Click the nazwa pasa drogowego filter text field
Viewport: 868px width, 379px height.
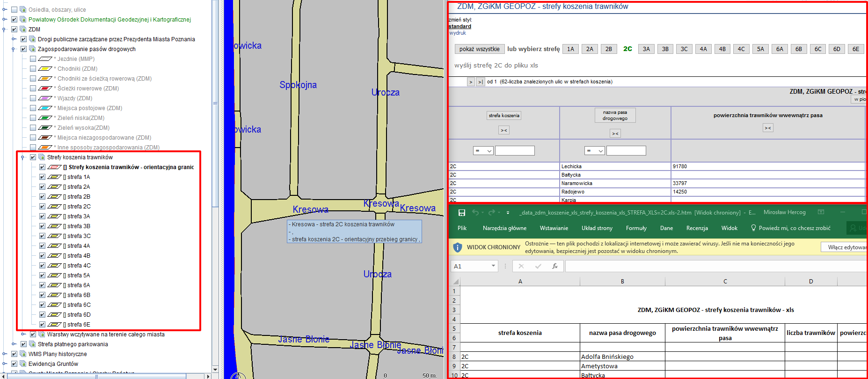[x=626, y=151]
